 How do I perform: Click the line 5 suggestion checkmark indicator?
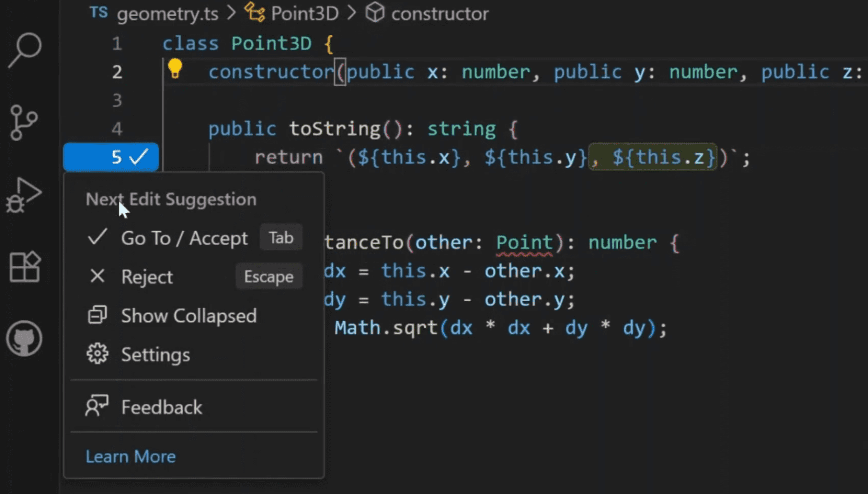tap(139, 157)
